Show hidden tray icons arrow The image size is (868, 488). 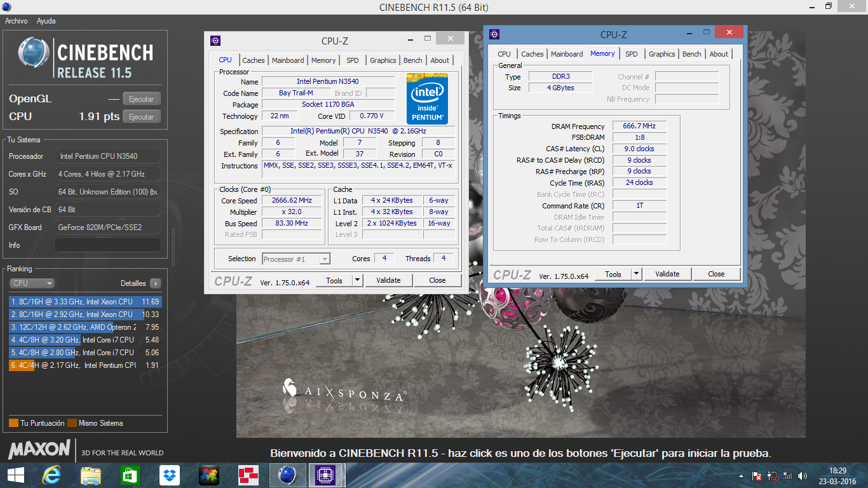741,476
